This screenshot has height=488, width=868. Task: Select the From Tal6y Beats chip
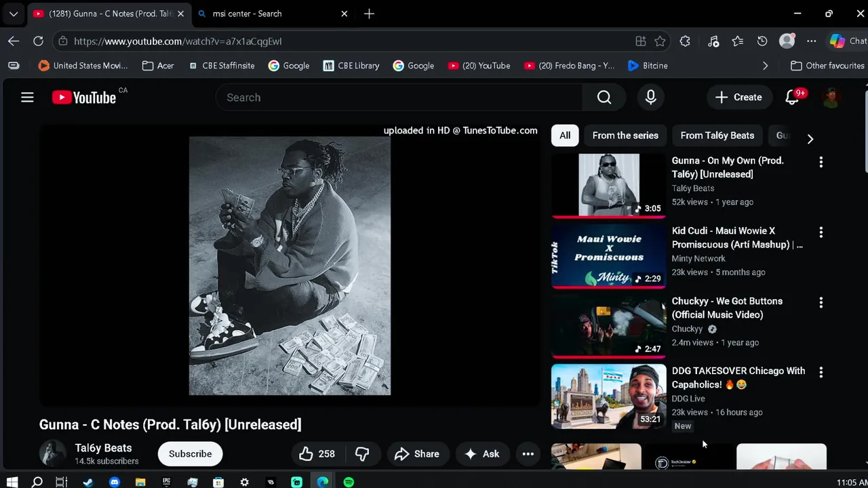717,136
